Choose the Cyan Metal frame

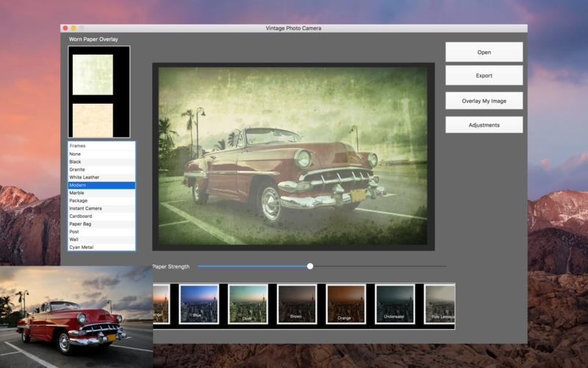tap(101, 247)
